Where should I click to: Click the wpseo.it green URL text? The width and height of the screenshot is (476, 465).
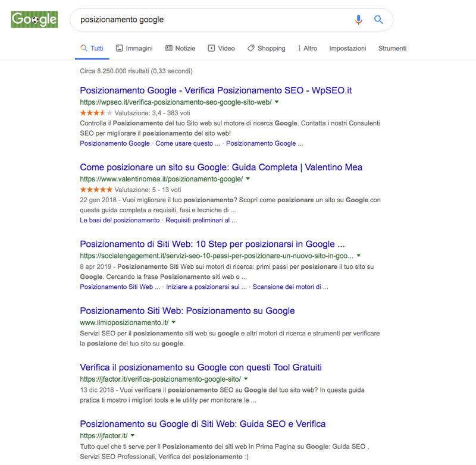coord(176,102)
